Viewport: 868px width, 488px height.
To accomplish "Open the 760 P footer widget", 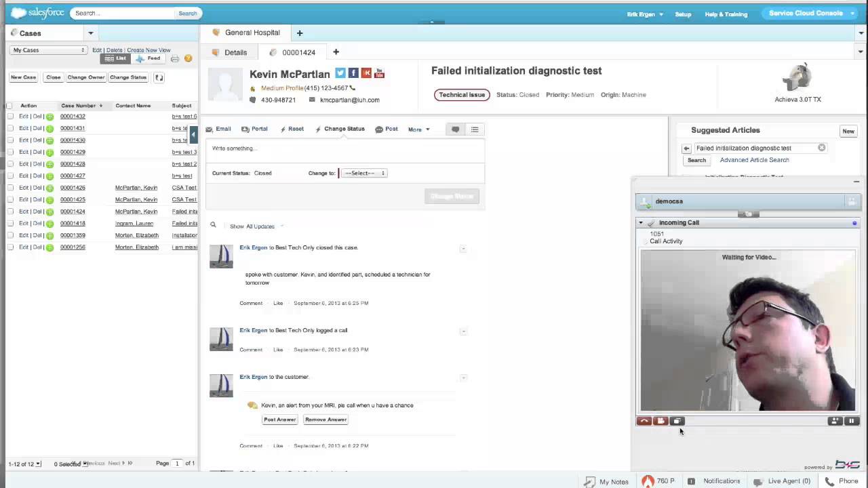I will click(x=658, y=481).
